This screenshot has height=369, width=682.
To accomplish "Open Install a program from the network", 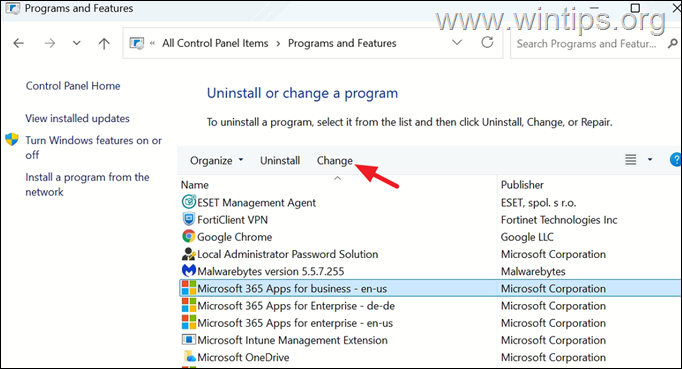I will click(87, 184).
